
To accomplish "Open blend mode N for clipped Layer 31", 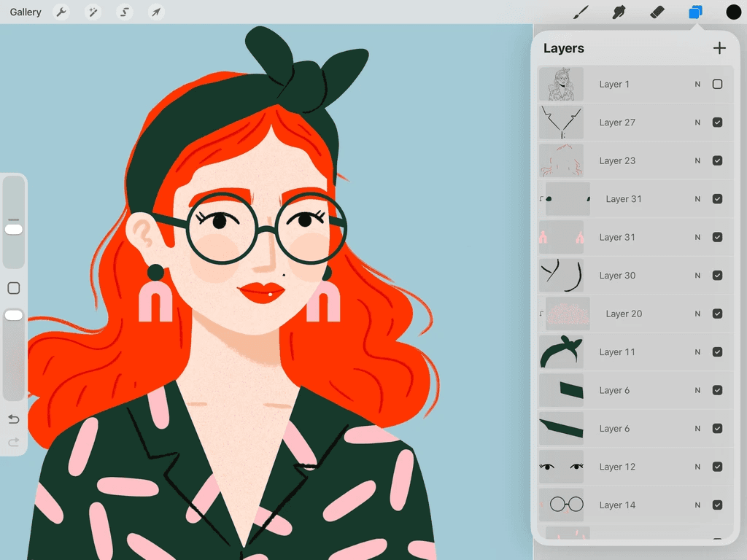I will coord(697,199).
